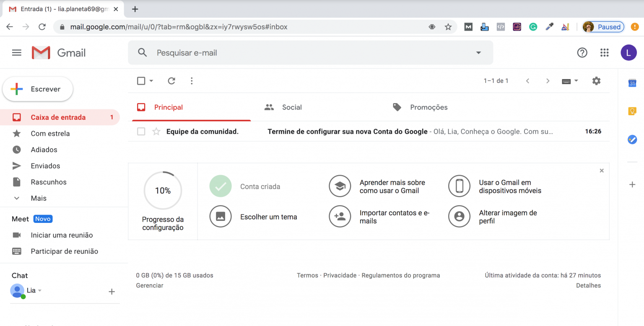Screen dimensions: 644x326
Task: Open Google Keep in the side panel
Action: (x=632, y=111)
